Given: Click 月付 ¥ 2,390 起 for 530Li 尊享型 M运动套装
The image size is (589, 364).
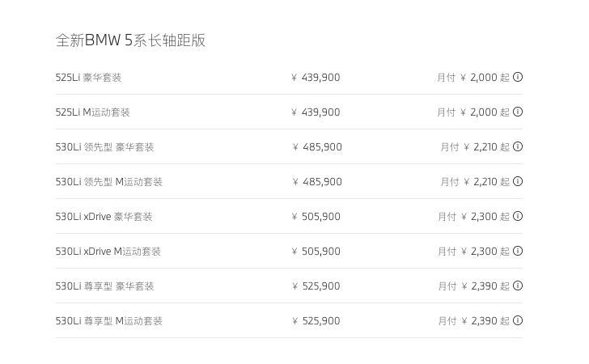Looking at the screenshot, I should click(474, 321).
